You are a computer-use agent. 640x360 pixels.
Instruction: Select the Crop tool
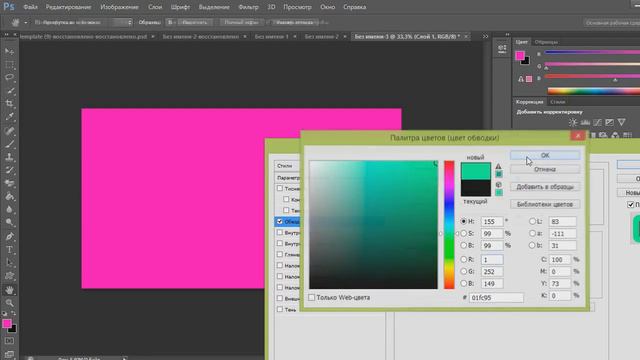tap(9, 104)
